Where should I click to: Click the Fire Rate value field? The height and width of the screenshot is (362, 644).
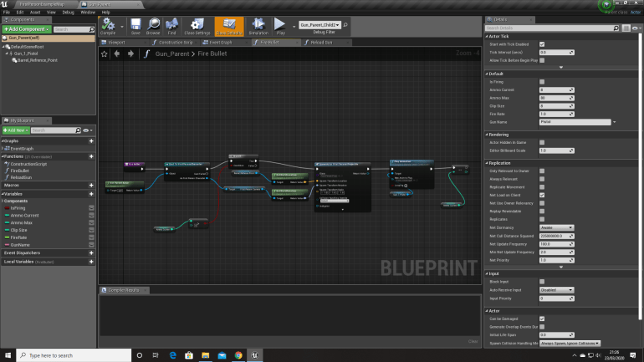click(556, 114)
